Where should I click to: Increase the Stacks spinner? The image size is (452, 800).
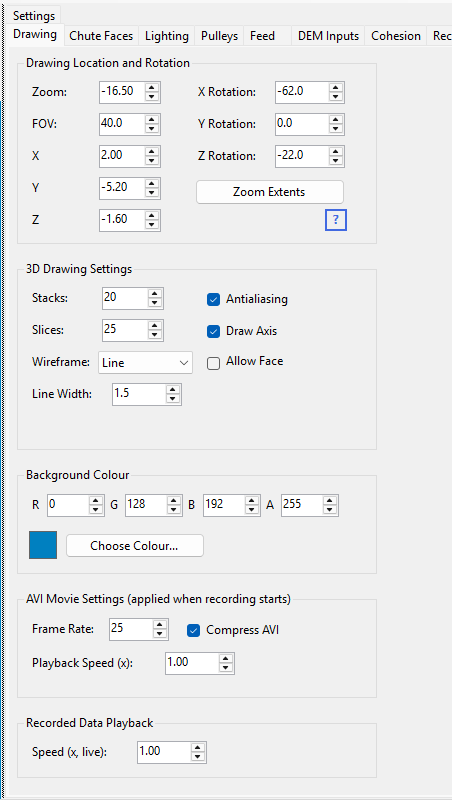coord(156,294)
